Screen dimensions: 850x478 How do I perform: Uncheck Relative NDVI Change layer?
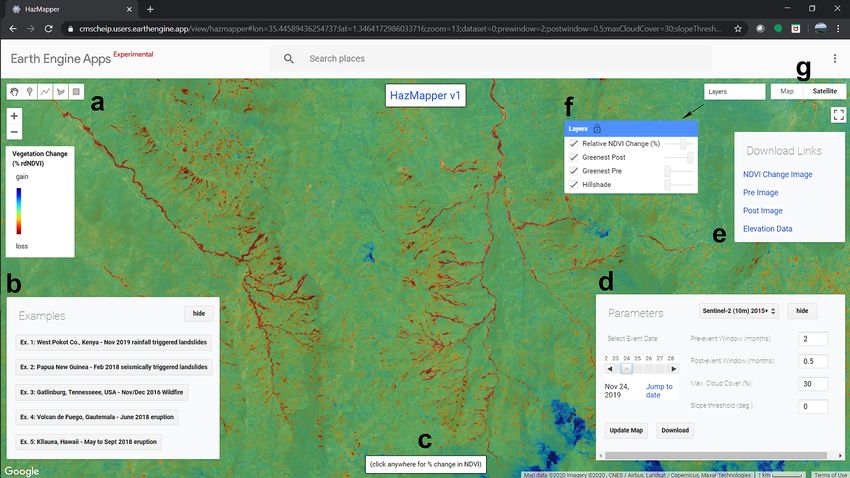574,144
